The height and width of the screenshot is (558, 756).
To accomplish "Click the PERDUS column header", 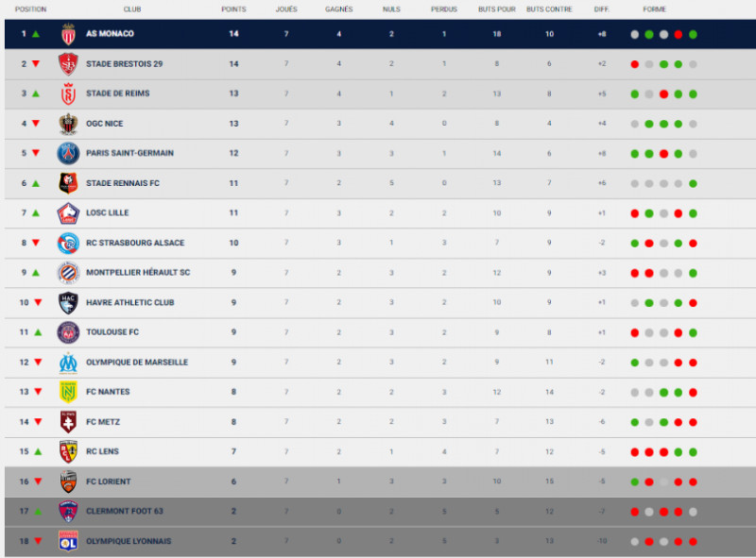I will pos(444,9).
